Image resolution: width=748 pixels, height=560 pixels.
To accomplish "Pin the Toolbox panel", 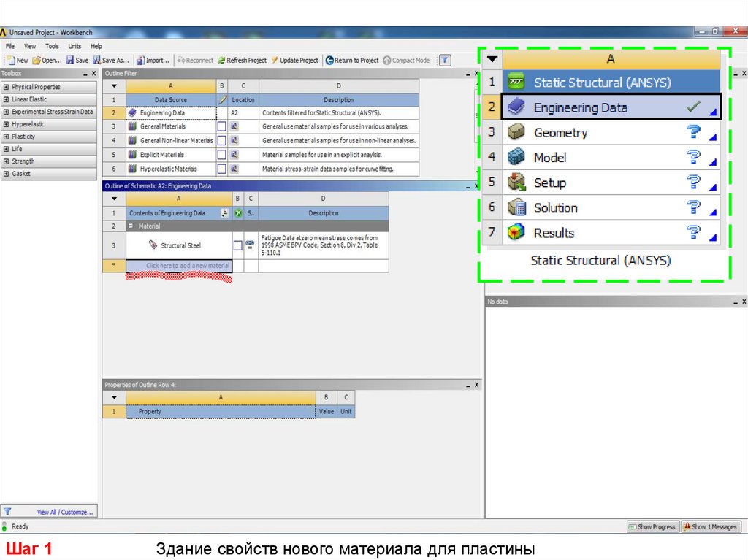I will (85, 74).
